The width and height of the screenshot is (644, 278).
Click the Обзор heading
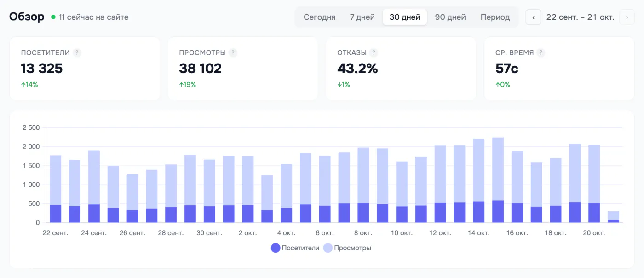[27, 17]
